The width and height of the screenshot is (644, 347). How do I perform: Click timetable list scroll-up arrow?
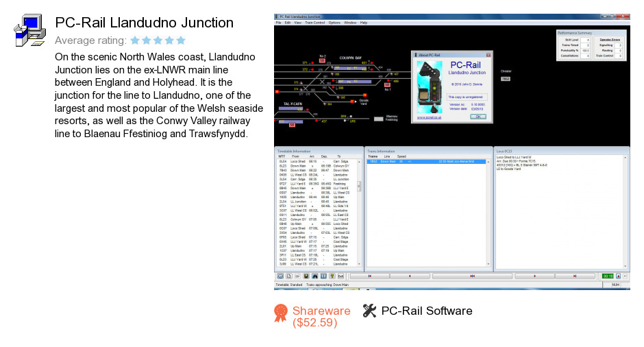[x=359, y=162]
